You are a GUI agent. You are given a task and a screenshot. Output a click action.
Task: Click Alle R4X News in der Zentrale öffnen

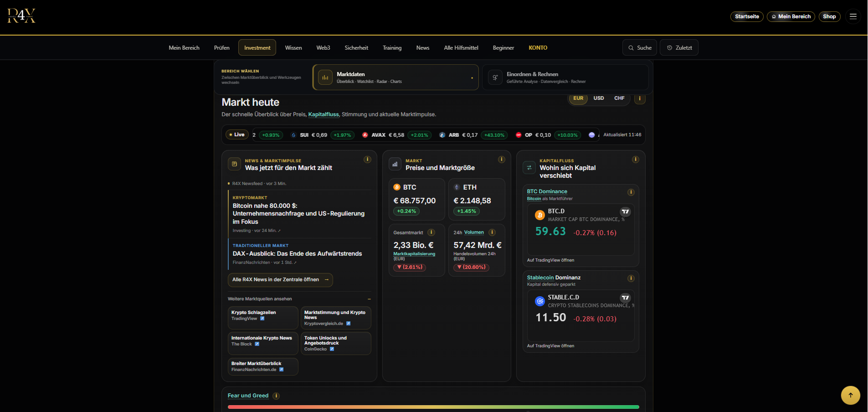tap(280, 280)
